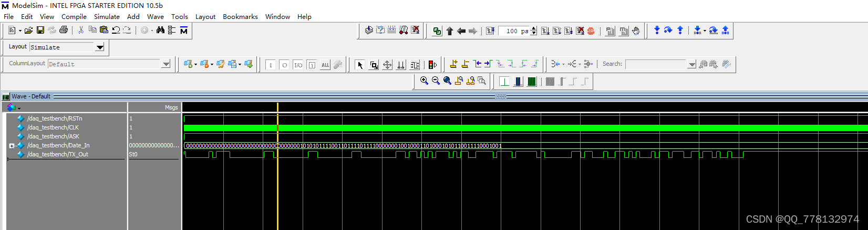
Task: Expand the Date_In signal bus
Action: (x=12, y=146)
